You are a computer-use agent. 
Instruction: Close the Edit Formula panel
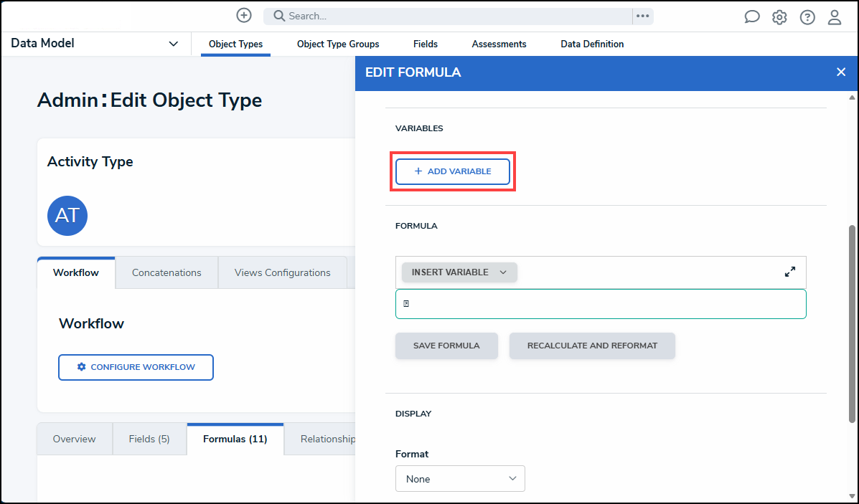(841, 72)
